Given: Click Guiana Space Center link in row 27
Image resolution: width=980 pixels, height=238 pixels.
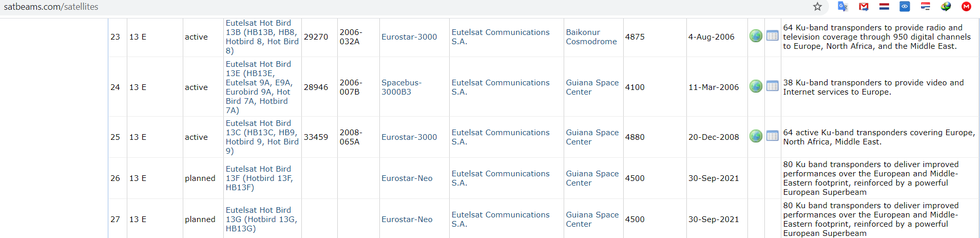Looking at the screenshot, I should click(x=592, y=219).
